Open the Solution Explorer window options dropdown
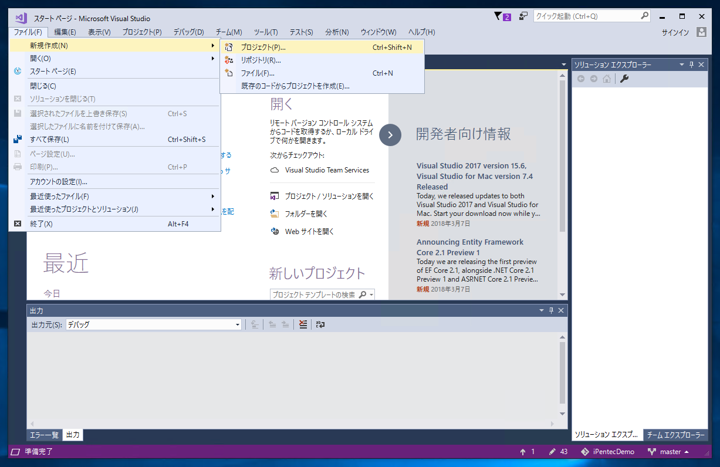 click(x=681, y=65)
